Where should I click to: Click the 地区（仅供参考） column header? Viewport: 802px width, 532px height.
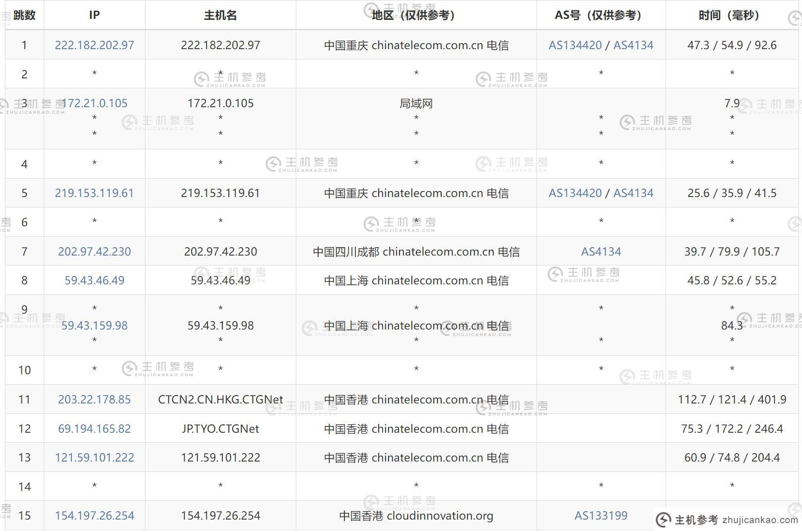pyautogui.click(x=416, y=15)
